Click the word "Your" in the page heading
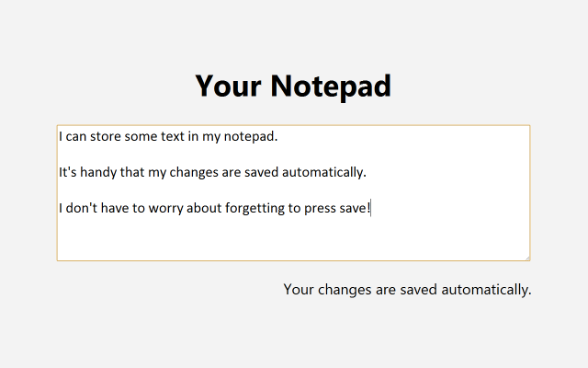This screenshot has width=588, height=368. coord(229,86)
